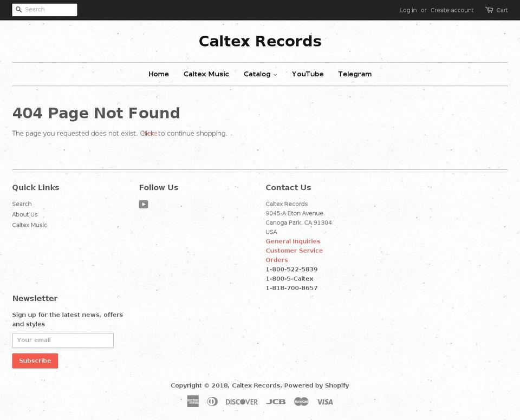Click the shopping cart icon
The height and width of the screenshot is (420, 520).
coord(489,10)
